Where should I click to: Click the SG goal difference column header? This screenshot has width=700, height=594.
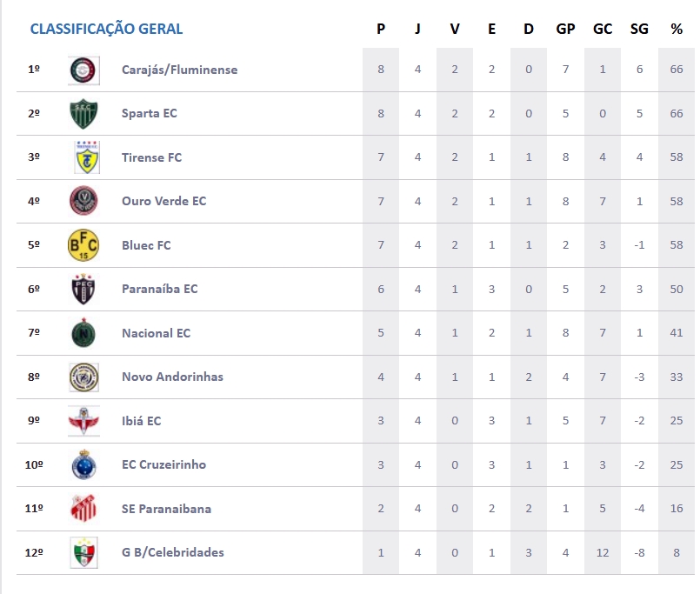coord(639,29)
